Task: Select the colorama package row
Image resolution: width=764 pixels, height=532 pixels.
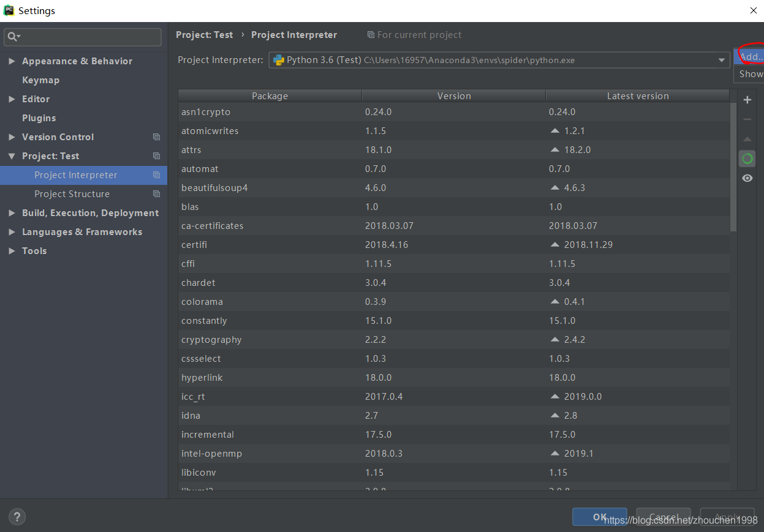Action: pyautogui.click(x=453, y=302)
